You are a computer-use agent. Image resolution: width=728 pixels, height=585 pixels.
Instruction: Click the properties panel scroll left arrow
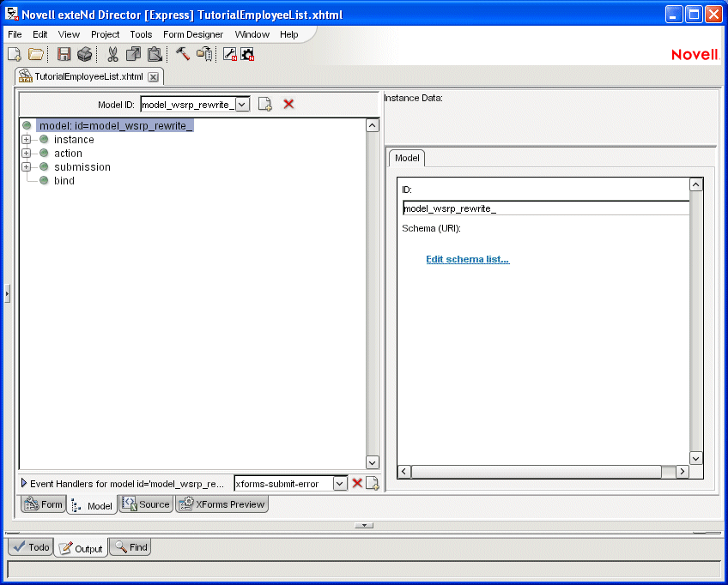click(x=404, y=471)
